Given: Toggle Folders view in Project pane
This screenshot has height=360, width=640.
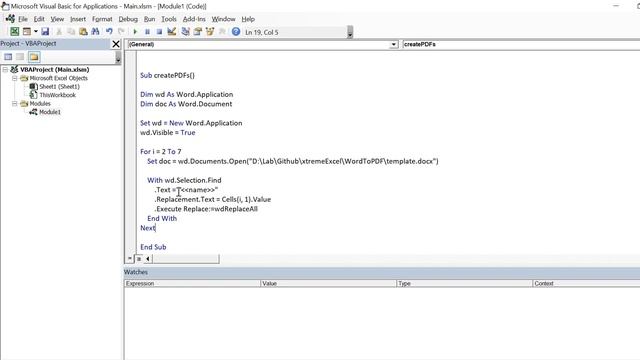Looking at the screenshot, I should [x=34, y=57].
